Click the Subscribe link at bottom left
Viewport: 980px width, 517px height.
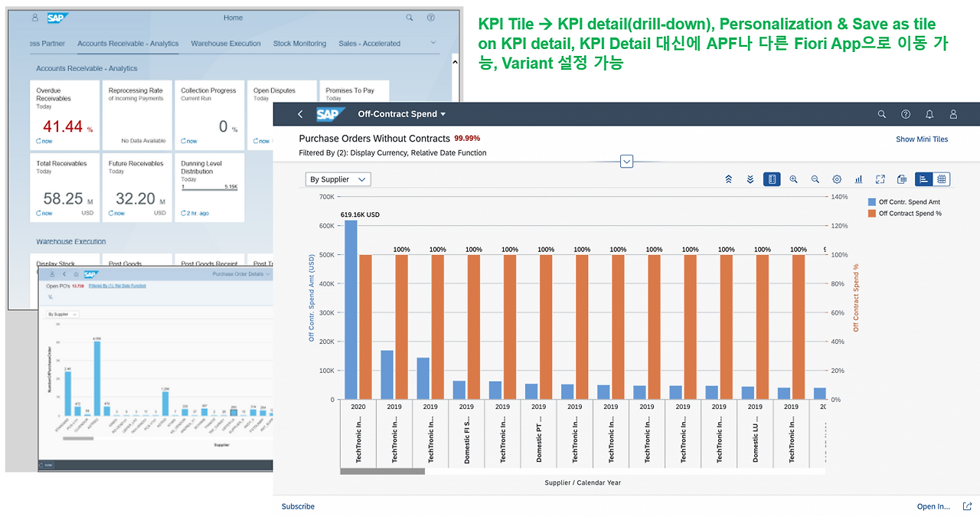point(297,506)
